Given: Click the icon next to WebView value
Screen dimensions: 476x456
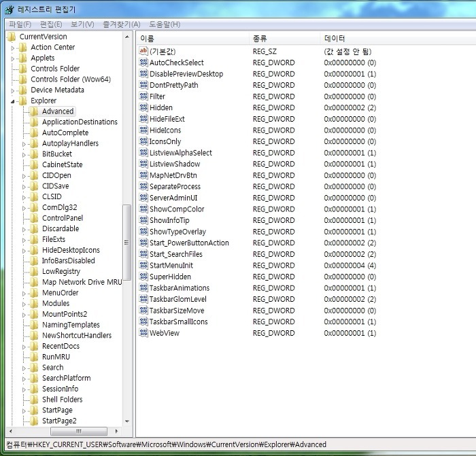Looking at the screenshot, I should coord(143,333).
